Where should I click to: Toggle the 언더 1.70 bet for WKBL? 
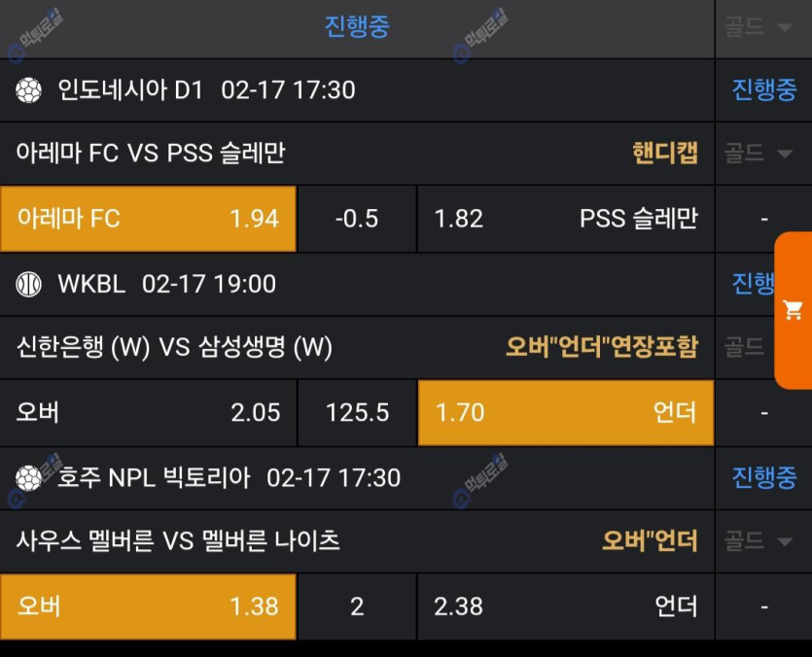coord(565,412)
